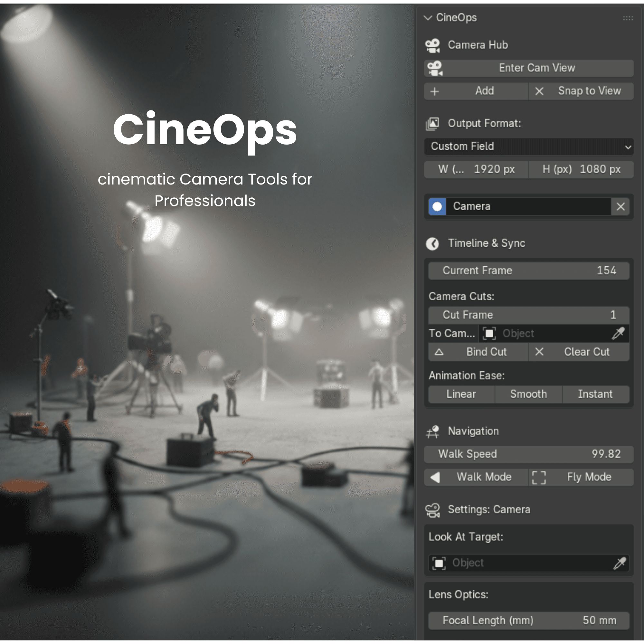The width and height of the screenshot is (644, 644).
Task: Click the X icon beside Snap to View
Action: 539,91
